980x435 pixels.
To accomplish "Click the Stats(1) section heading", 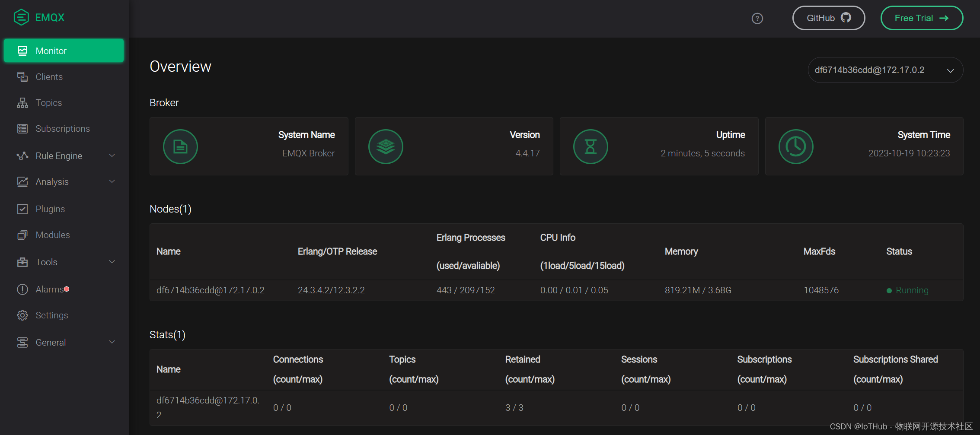I will [167, 335].
